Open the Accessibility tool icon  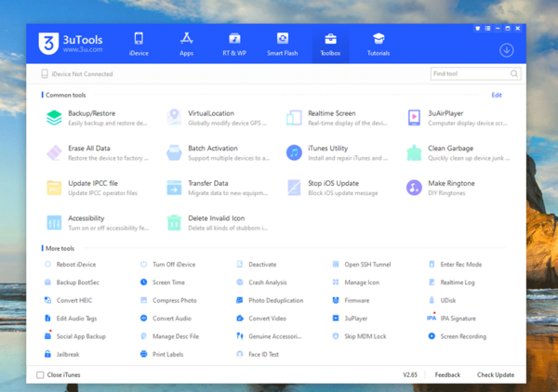54,223
